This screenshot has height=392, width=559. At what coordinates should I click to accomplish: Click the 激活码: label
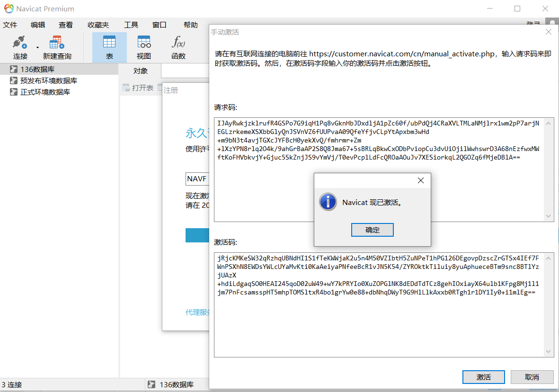pos(225,242)
